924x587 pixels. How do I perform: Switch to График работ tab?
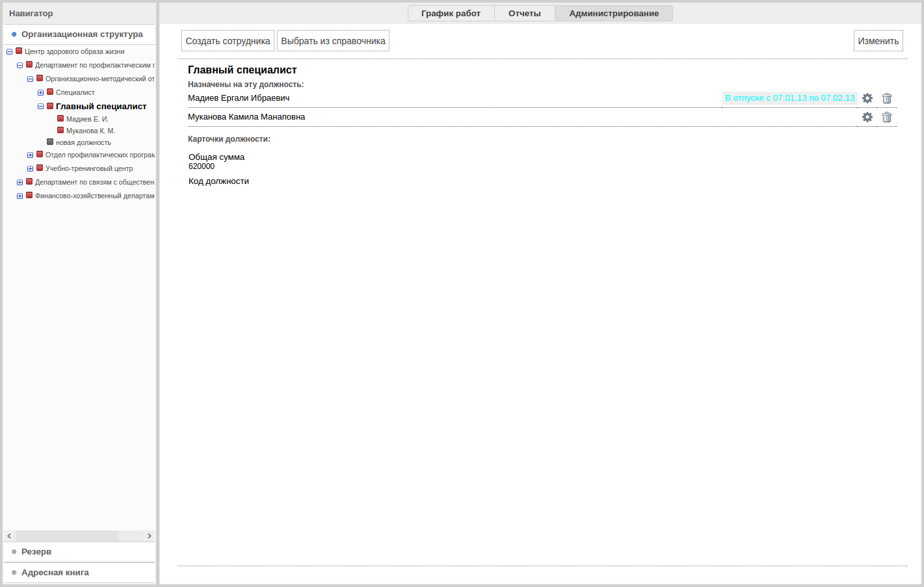[451, 13]
